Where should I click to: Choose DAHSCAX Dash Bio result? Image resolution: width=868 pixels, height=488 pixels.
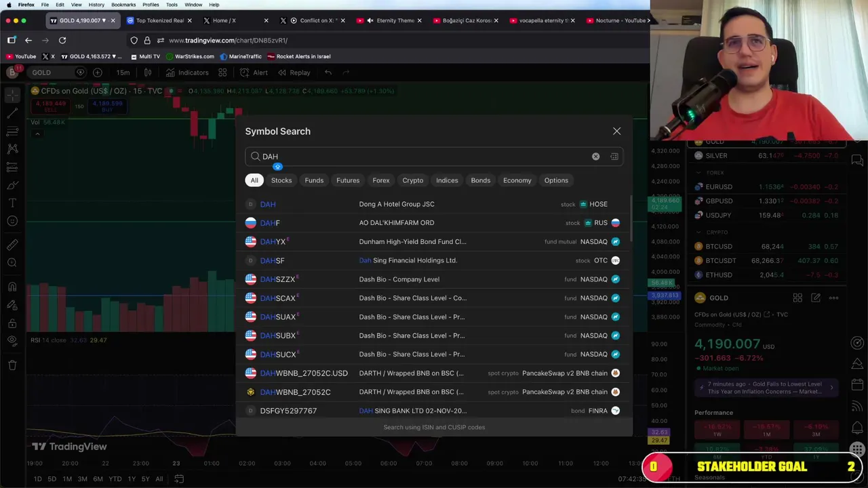pos(434,298)
